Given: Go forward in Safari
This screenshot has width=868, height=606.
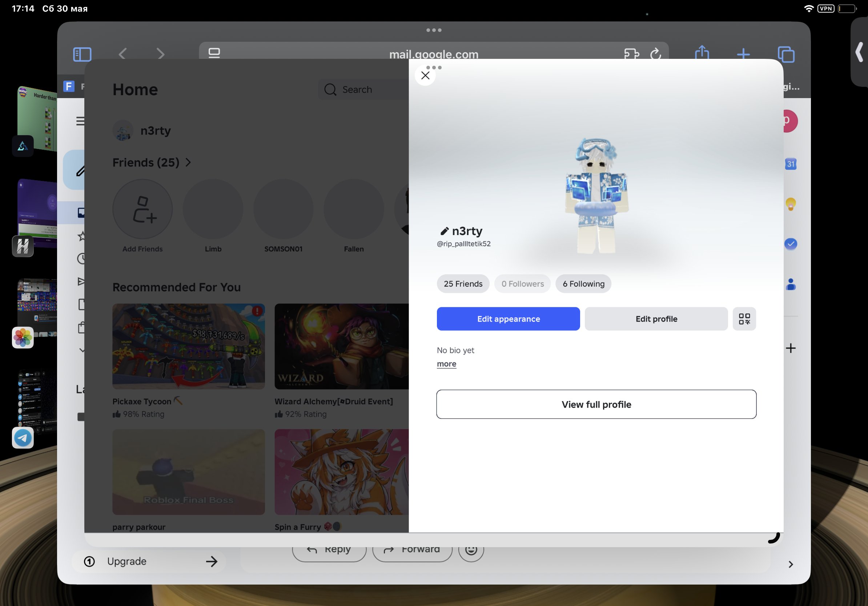Looking at the screenshot, I should coord(161,54).
